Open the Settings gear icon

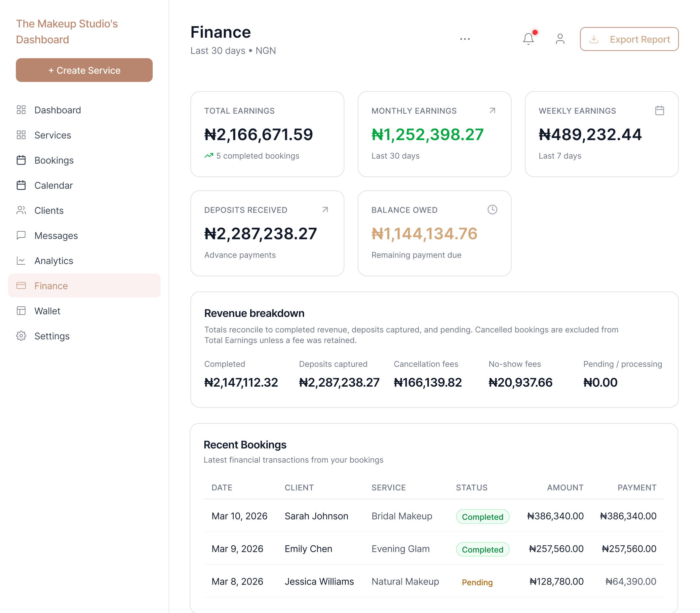click(x=21, y=336)
